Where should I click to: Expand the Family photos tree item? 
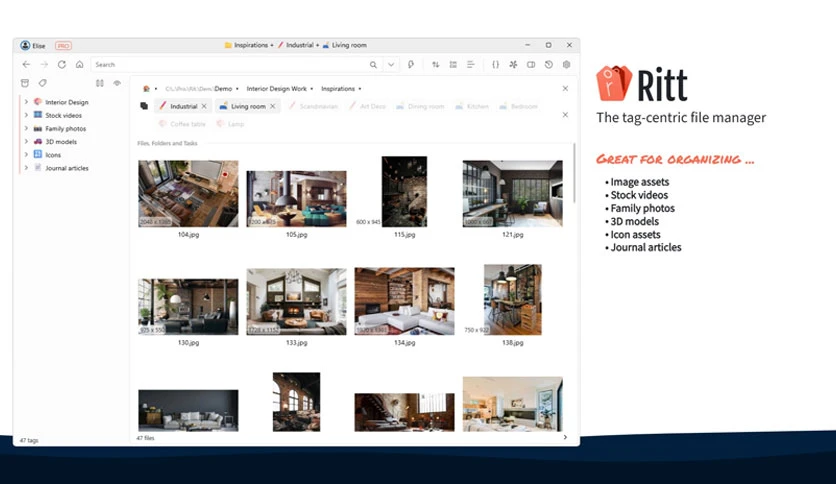click(x=26, y=128)
